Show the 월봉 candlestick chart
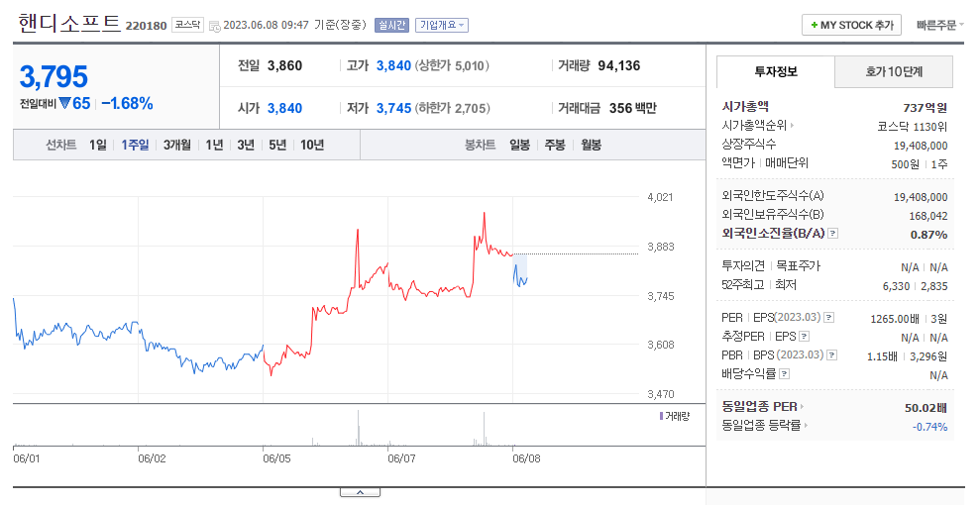 pos(592,145)
